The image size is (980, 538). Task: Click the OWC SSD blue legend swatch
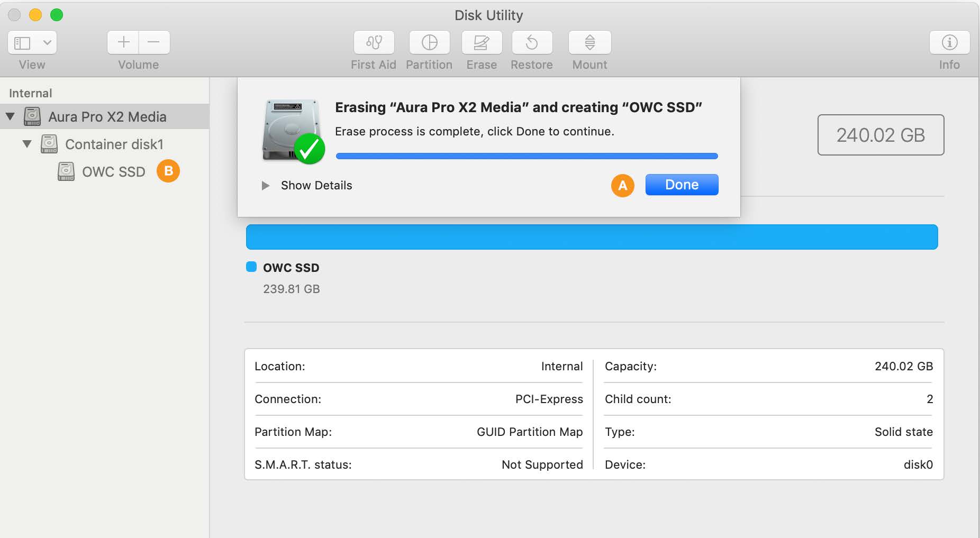click(251, 267)
